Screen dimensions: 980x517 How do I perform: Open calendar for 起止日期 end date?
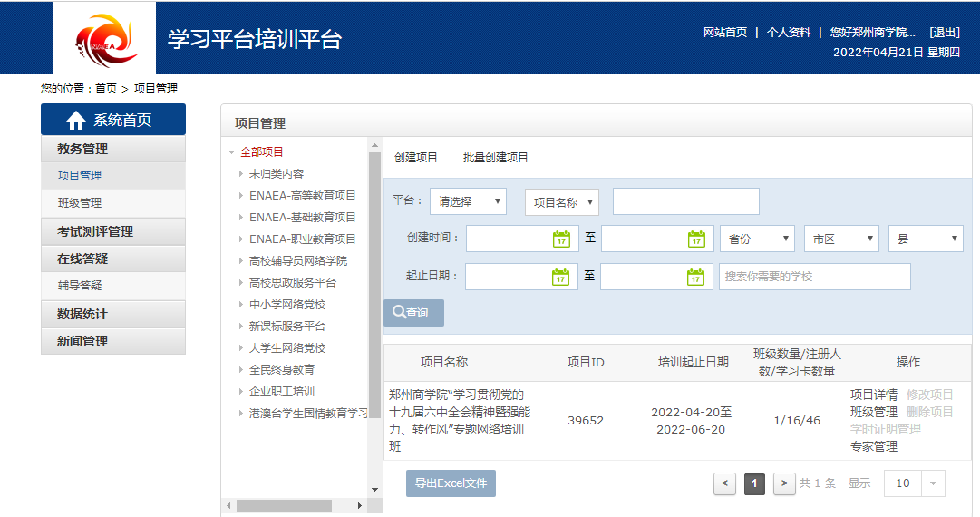pos(695,277)
